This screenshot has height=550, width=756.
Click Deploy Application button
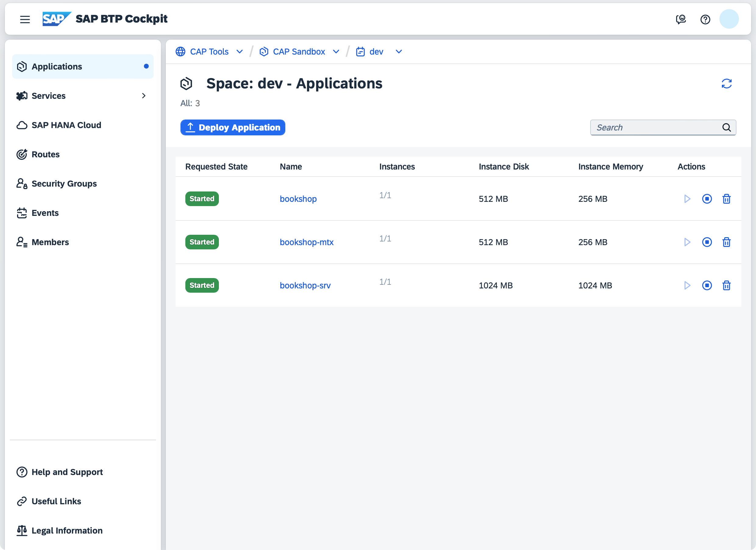pyautogui.click(x=233, y=127)
